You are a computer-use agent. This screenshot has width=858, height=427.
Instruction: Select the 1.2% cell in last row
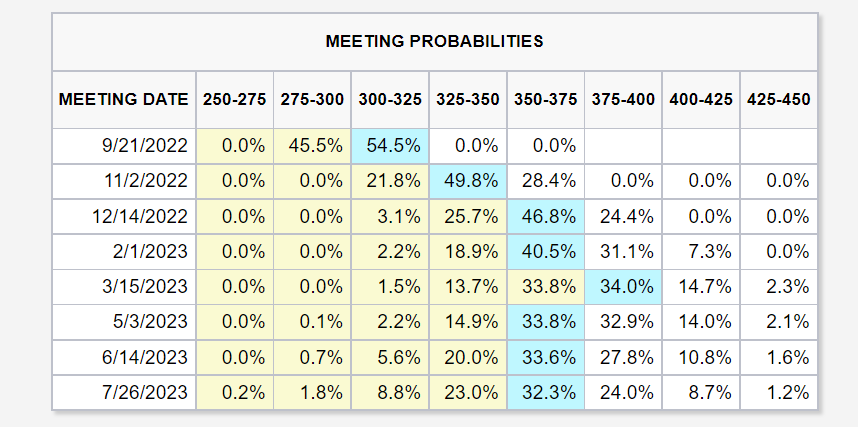tap(779, 393)
